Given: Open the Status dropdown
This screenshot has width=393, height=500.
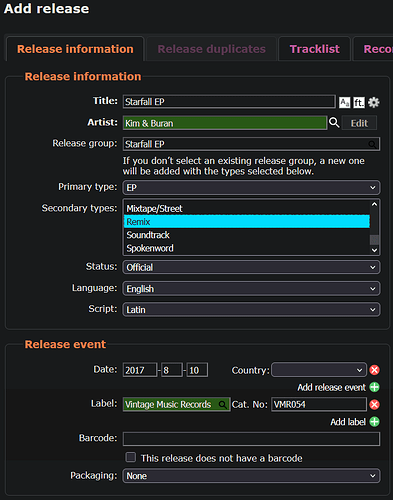Looking at the screenshot, I should tap(251, 267).
